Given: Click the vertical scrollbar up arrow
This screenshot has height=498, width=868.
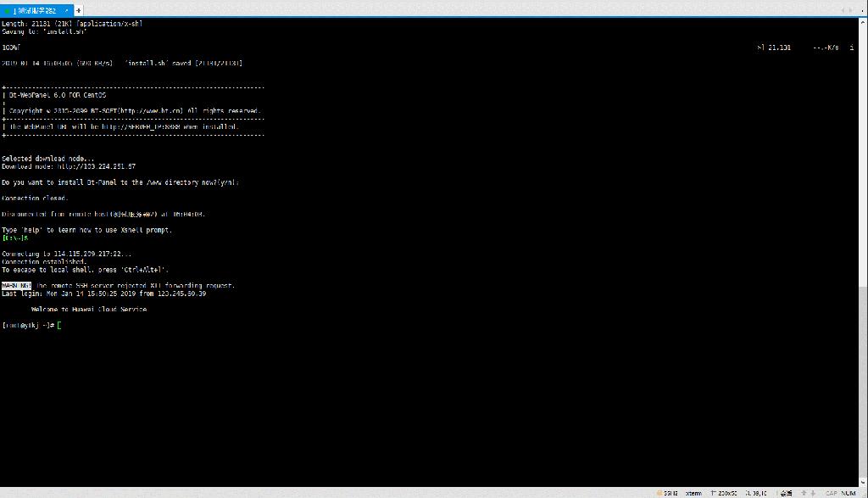Looking at the screenshot, I should click(863, 22).
